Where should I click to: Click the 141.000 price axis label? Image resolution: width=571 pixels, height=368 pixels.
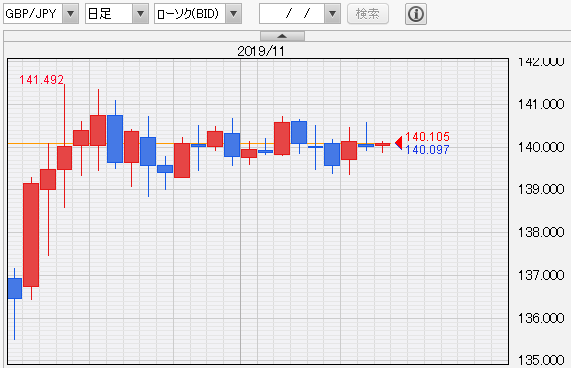pos(541,104)
